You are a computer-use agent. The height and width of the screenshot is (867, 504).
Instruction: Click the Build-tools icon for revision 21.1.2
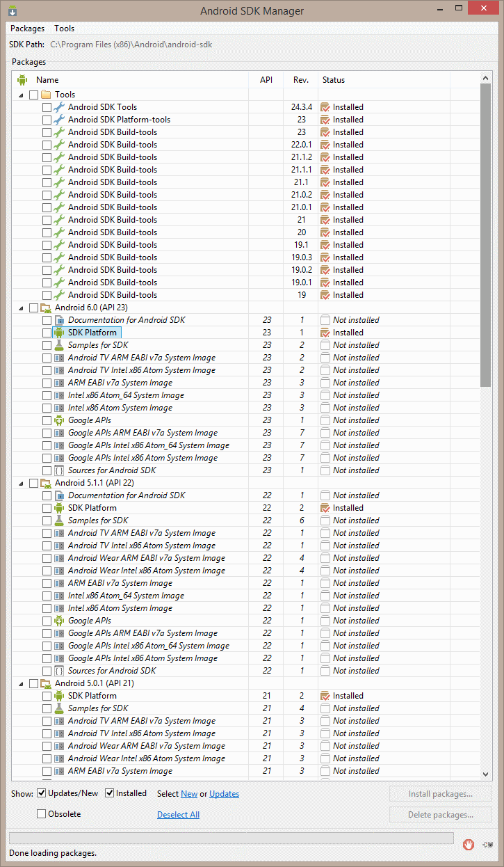(x=59, y=157)
